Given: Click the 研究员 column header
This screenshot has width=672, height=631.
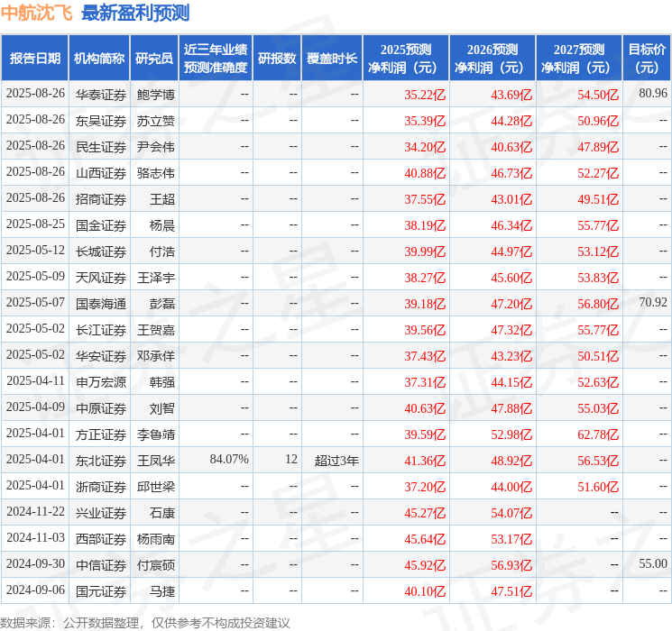Looking at the screenshot, I should click(154, 58).
